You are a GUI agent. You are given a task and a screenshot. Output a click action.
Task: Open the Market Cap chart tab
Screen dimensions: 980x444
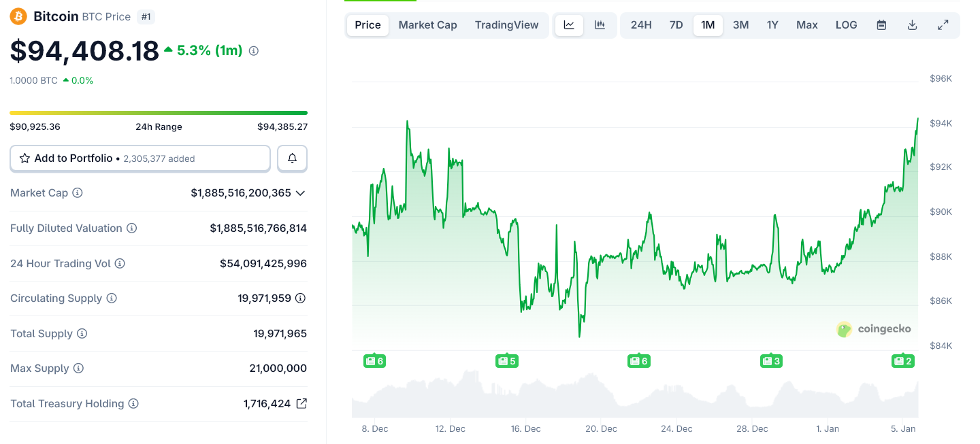click(427, 24)
